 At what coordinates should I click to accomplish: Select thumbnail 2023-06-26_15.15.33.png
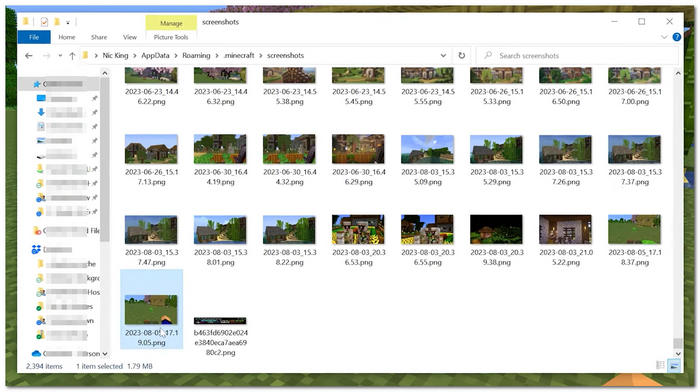[x=496, y=75]
